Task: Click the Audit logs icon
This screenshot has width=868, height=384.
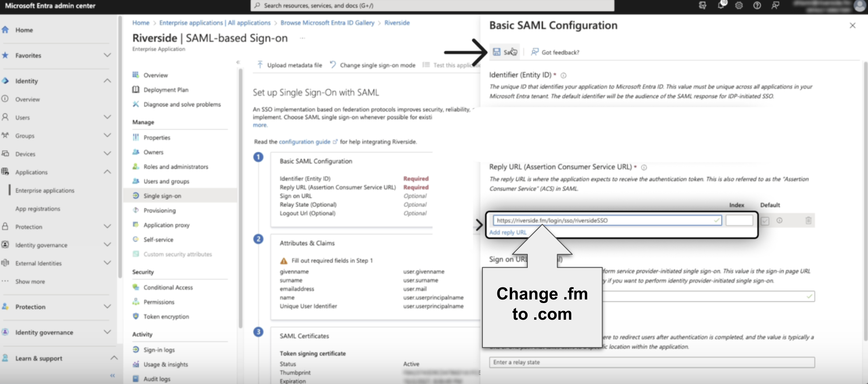Action: (x=135, y=379)
